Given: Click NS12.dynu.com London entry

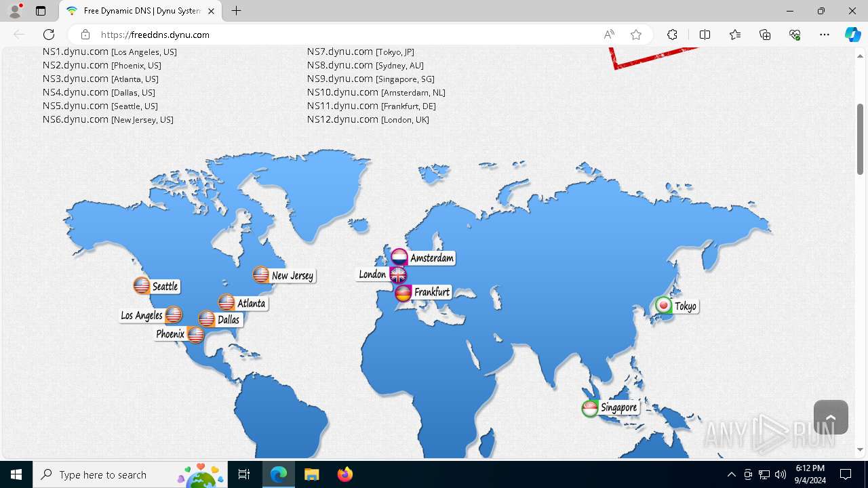Looking at the screenshot, I should (368, 119).
